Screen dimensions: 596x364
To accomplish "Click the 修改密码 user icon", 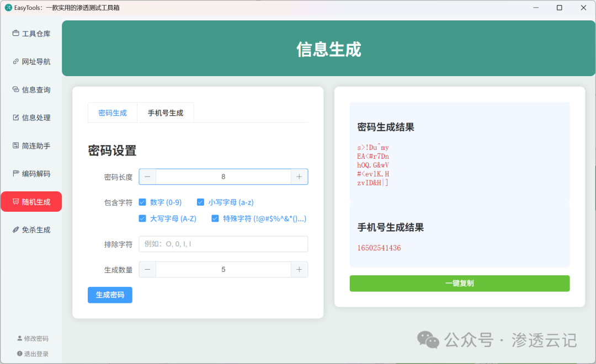I will pyautogui.click(x=20, y=338).
